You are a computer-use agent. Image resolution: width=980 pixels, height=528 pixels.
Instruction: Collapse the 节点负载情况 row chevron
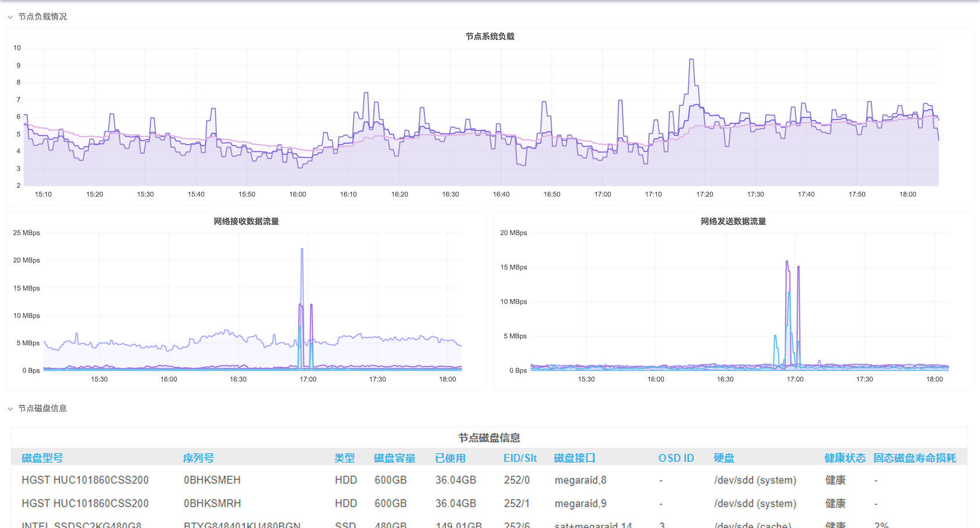click(10, 17)
